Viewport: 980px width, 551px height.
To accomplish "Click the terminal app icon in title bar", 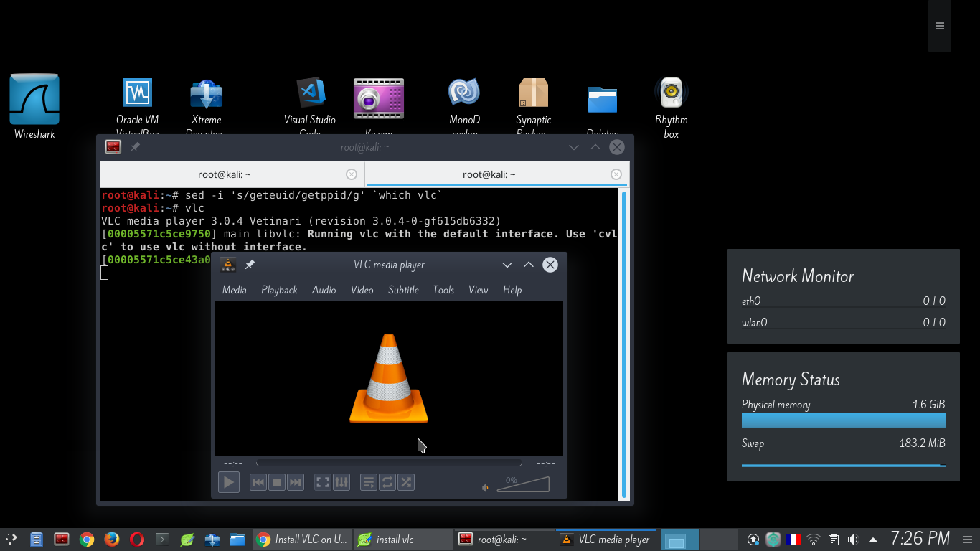I will pyautogui.click(x=113, y=147).
